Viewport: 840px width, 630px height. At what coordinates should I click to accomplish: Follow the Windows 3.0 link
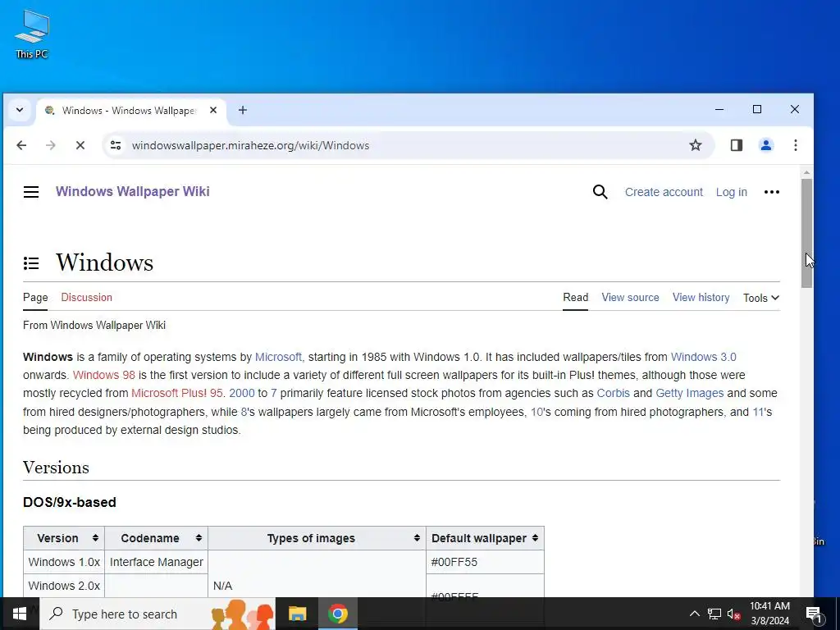click(x=703, y=357)
